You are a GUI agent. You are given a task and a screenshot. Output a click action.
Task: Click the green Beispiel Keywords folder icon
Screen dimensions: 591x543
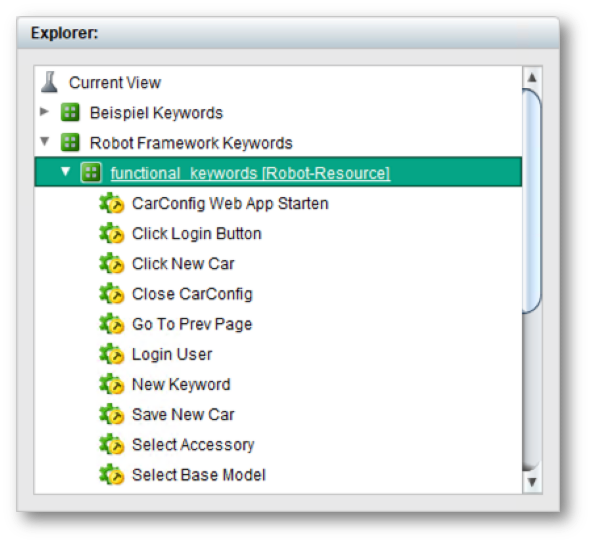[x=70, y=112]
